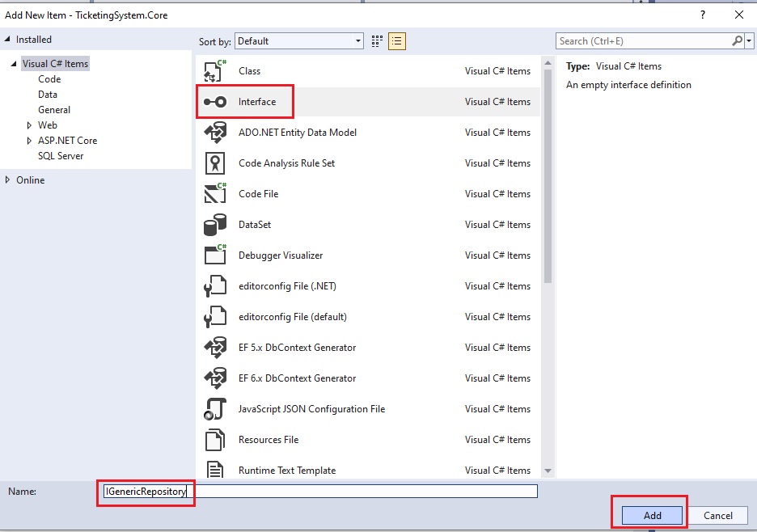Select the General category

point(54,110)
